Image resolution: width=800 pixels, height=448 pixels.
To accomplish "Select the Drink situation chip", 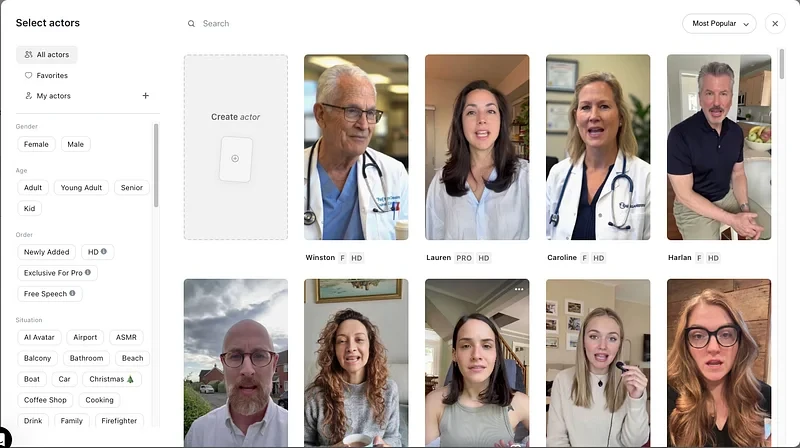I will [33, 421].
